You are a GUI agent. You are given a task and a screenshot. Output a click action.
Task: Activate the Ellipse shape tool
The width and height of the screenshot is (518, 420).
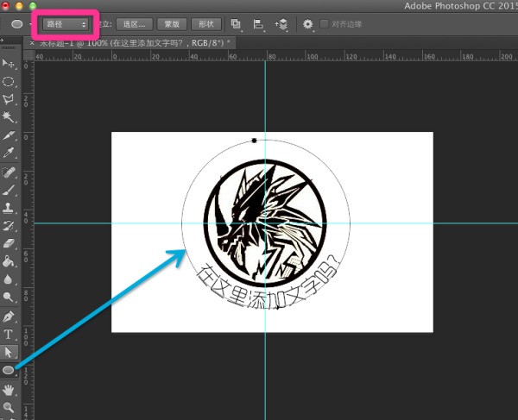pos(9,370)
